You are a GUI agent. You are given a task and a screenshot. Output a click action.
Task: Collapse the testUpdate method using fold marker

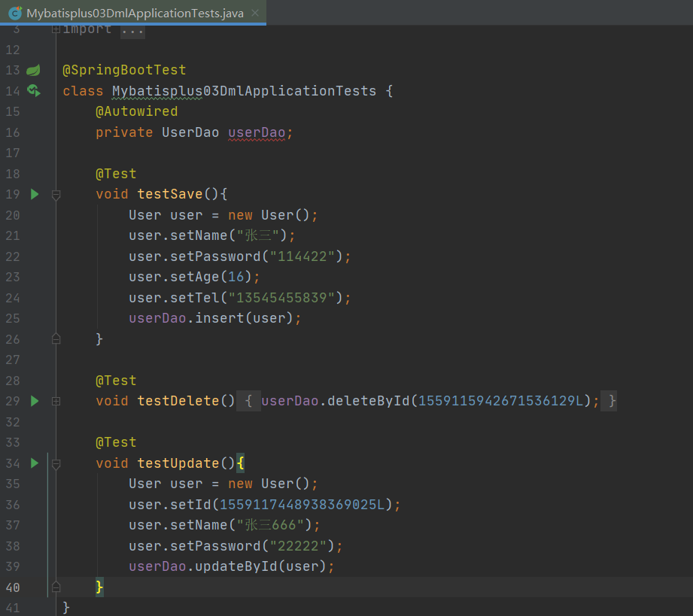point(56,464)
